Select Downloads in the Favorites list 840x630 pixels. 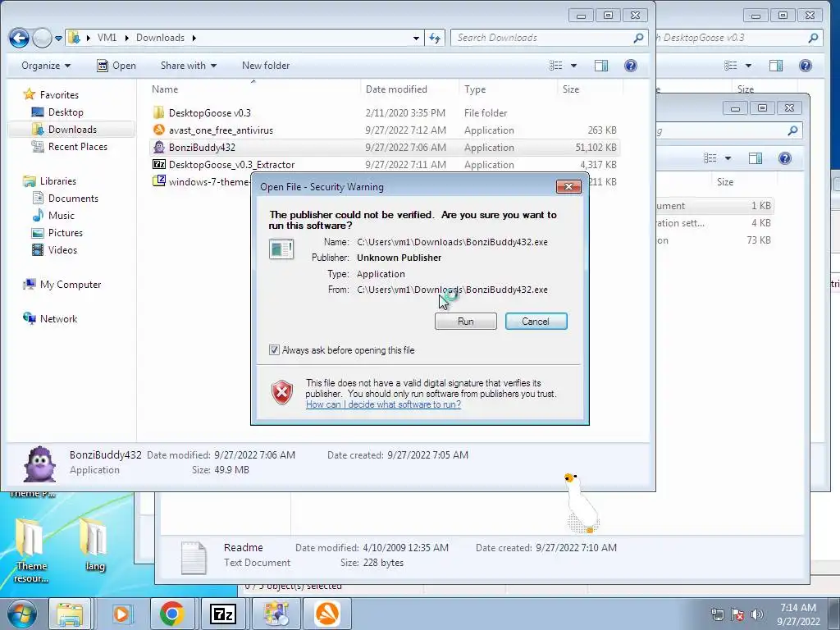coord(72,129)
